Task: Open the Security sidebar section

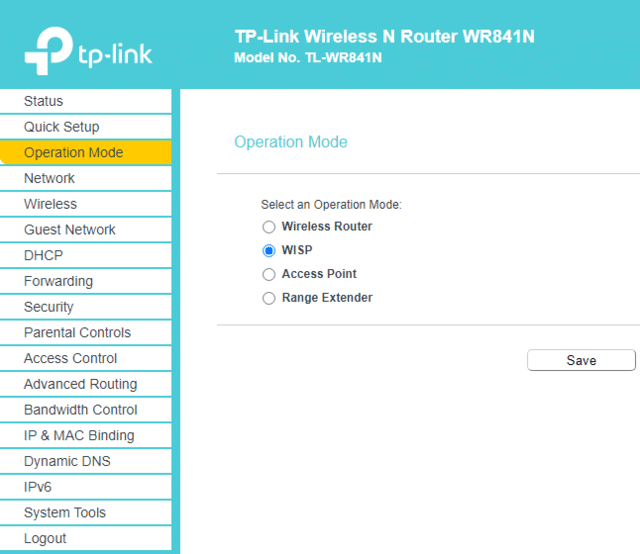Action: 85,307
